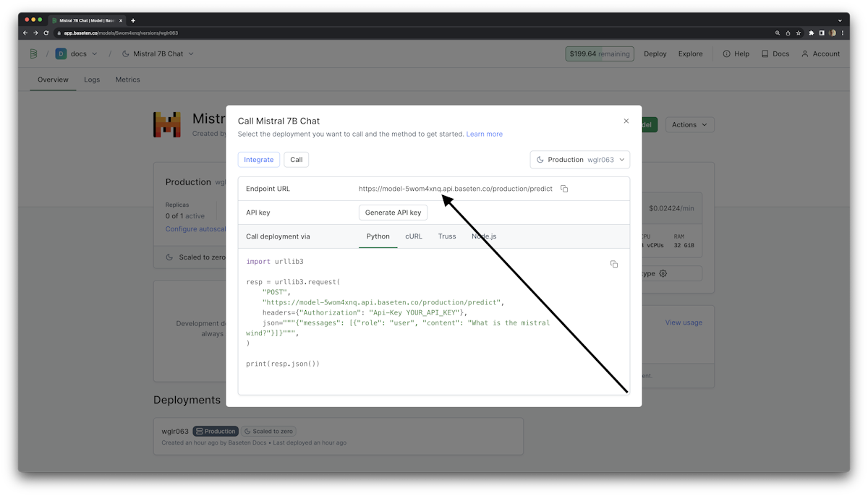
Task: Click the wglr063 deployment name
Action: click(175, 431)
